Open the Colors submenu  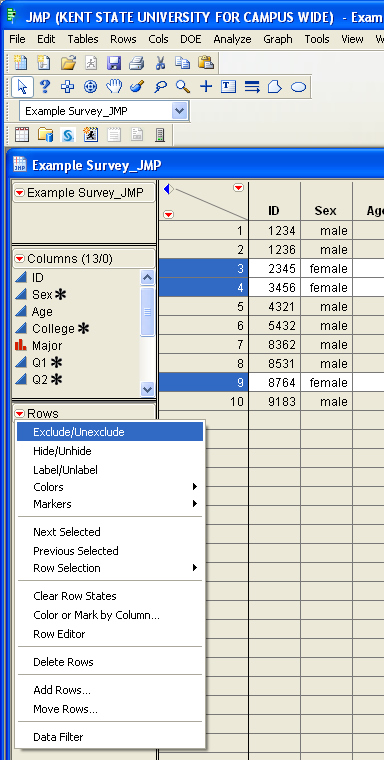(x=110, y=487)
